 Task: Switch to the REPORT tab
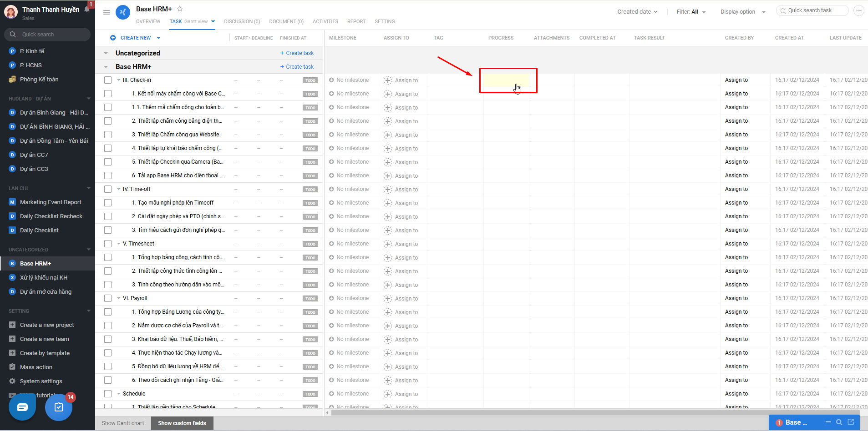point(356,21)
